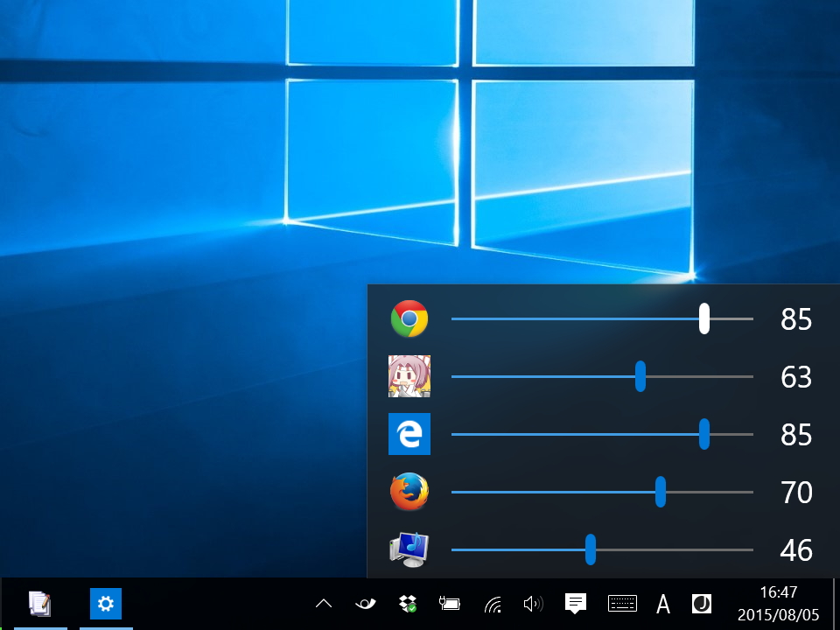Image resolution: width=840 pixels, height=630 pixels.
Task: Show hidden tray icons chevron
Action: [x=324, y=604]
